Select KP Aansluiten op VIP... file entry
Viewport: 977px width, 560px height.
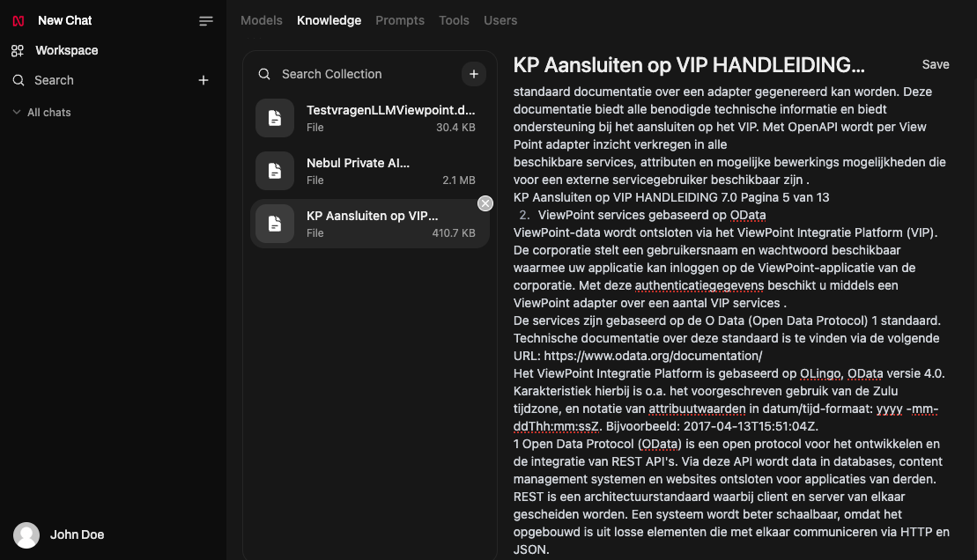point(370,224)
